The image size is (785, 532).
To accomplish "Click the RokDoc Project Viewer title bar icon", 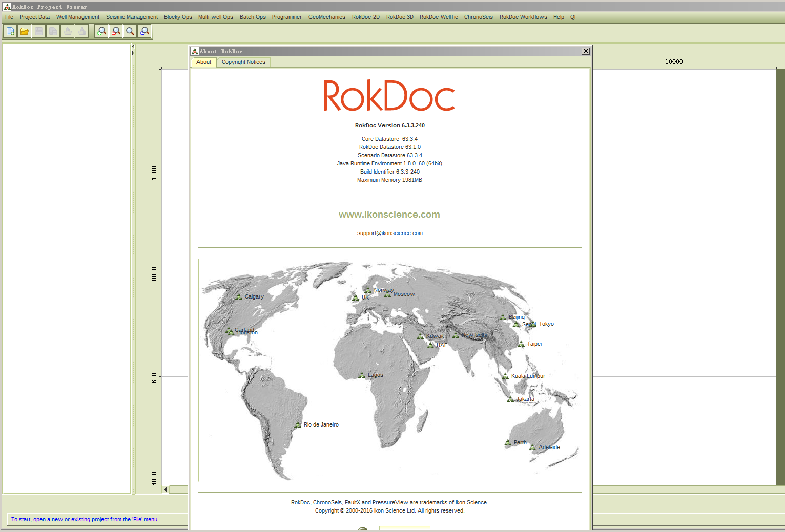I will (x=7, y=7).
